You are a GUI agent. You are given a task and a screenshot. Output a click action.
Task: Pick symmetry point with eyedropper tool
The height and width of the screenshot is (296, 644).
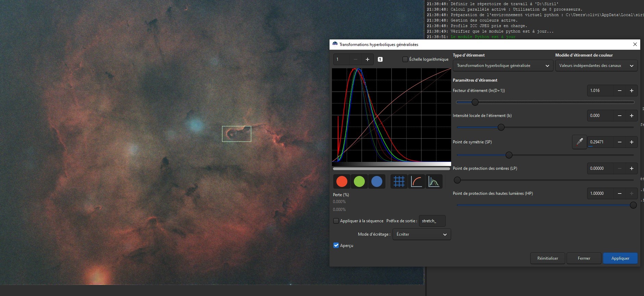579,142
